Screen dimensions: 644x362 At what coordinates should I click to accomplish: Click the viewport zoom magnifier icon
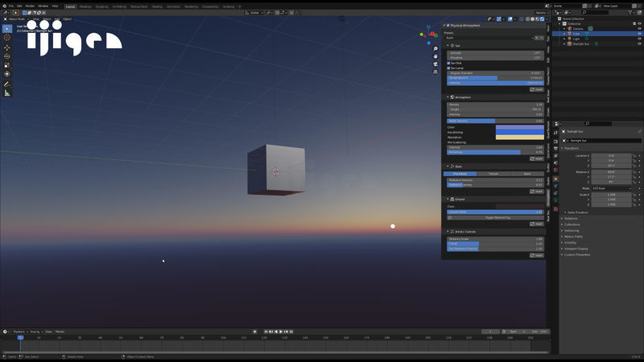coord(436,49)
